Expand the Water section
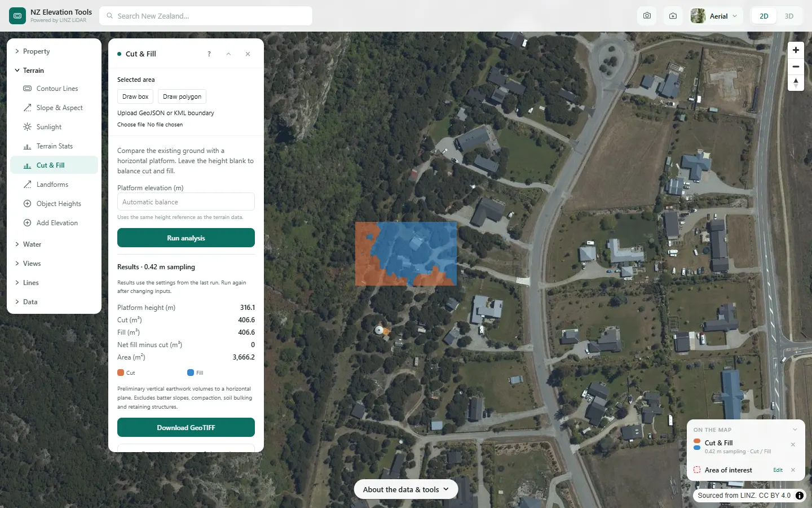 point(54,244)
